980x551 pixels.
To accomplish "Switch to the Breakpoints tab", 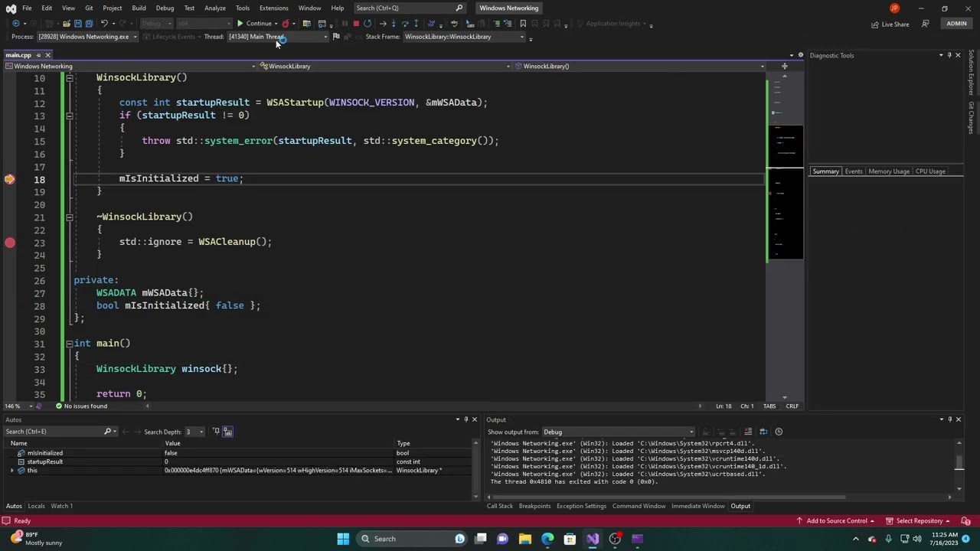I will pyautogui.click(x=534, y=506).
